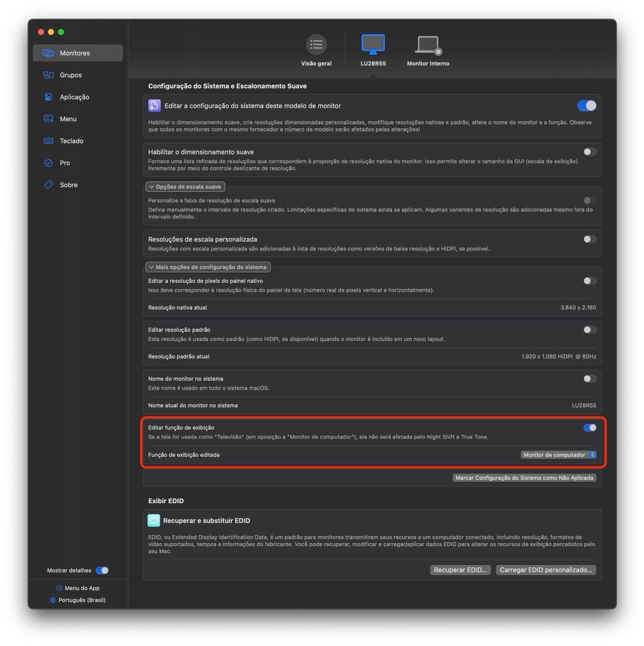Select the Visão geral list icon
Screen dimensions: 644x646
pyautogui.click(x=316, y=44)
